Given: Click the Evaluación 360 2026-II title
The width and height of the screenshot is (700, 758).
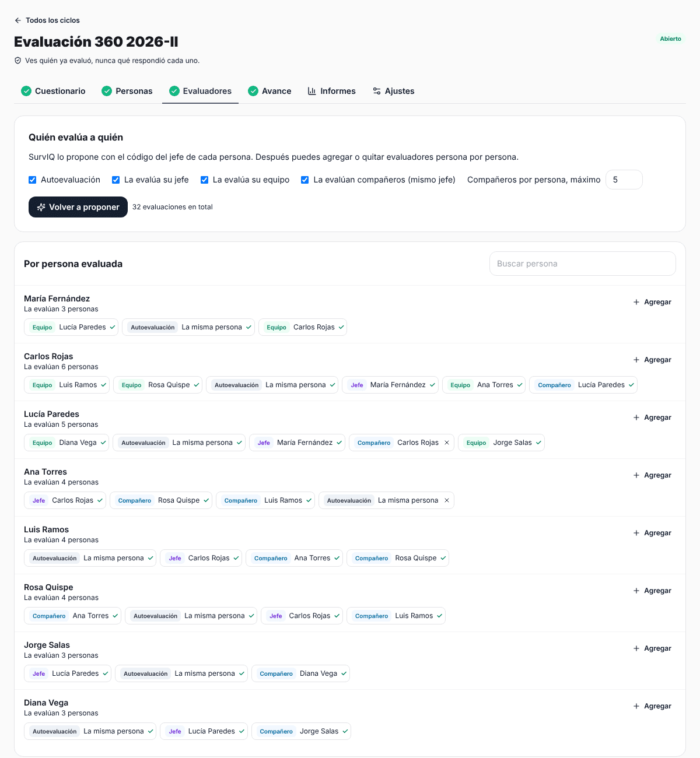Looking at the screenshot, I should pyautogui.click(x=96, y=42).
